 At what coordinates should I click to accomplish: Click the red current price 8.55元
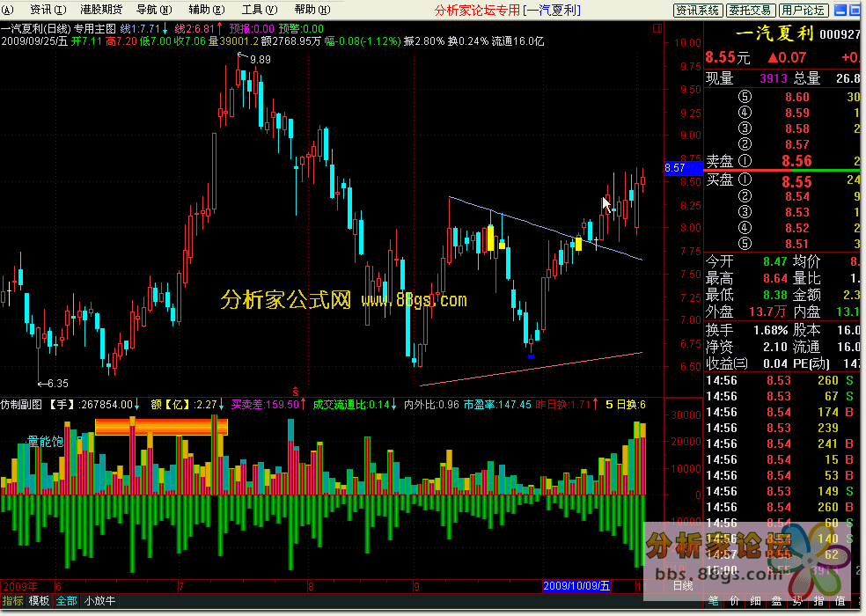pyautogui.click(x=728, y=57)
